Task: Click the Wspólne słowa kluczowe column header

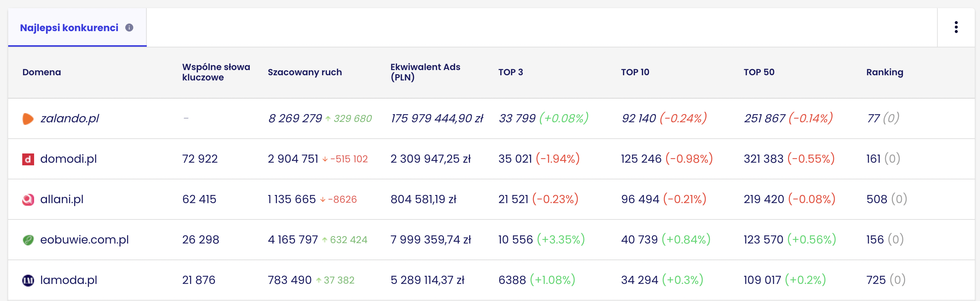Action: tap(216, 72)
